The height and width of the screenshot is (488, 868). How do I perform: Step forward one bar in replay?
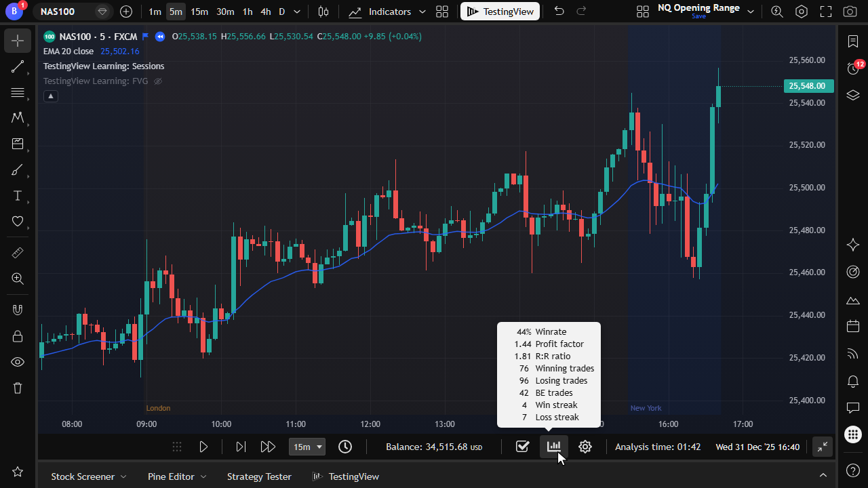point(241,447)
